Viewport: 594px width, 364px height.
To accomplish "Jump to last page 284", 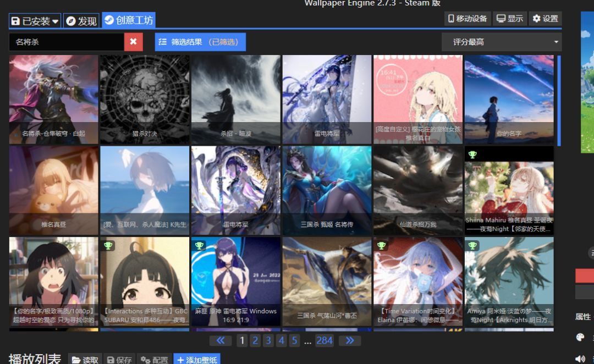I will [x=324, y=340].
